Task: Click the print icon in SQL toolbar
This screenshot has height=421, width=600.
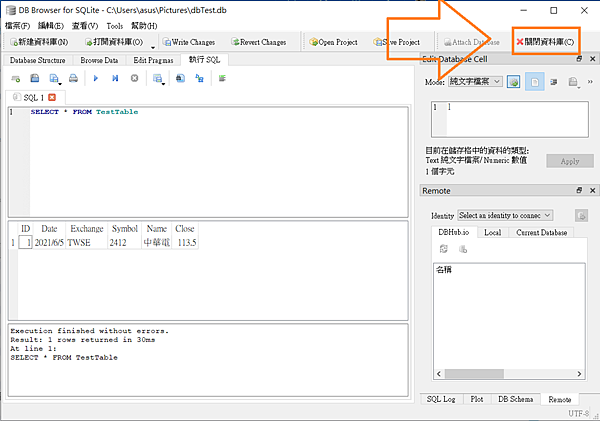Action: click(x=73, y=78)
